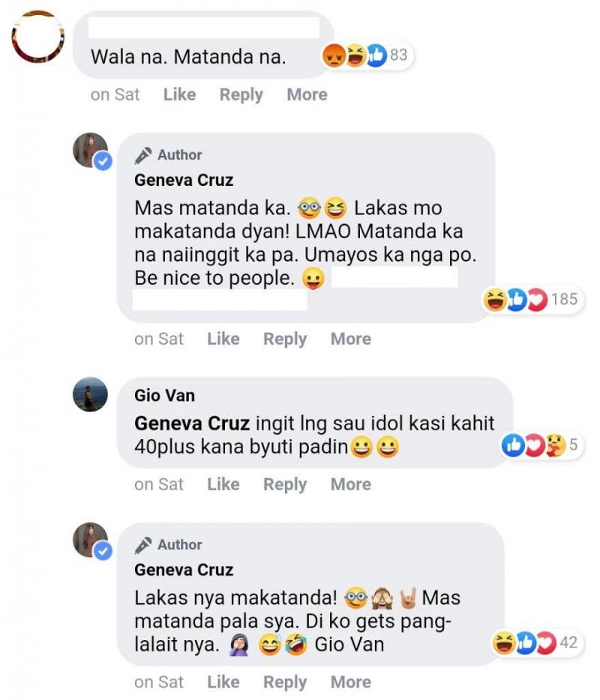View the 185 reactions on Geneva's reply
The image size is (600, 700).
(530, 300)
